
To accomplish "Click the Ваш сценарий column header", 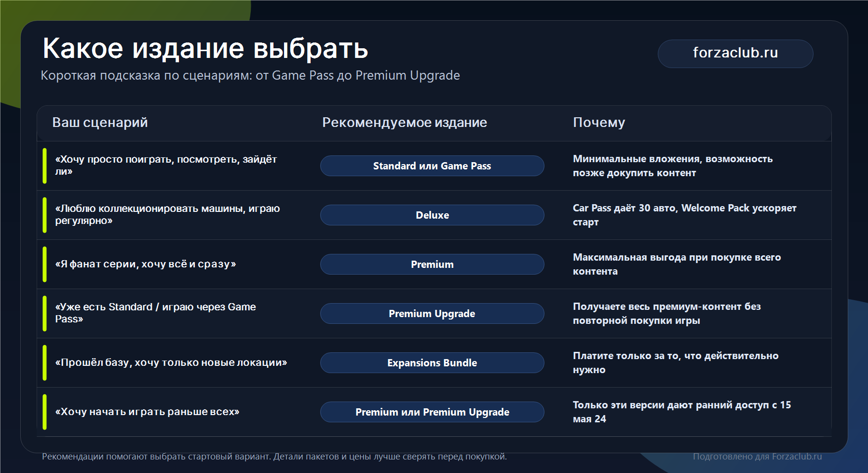I will pyautogui.click(x=100, y=123).
